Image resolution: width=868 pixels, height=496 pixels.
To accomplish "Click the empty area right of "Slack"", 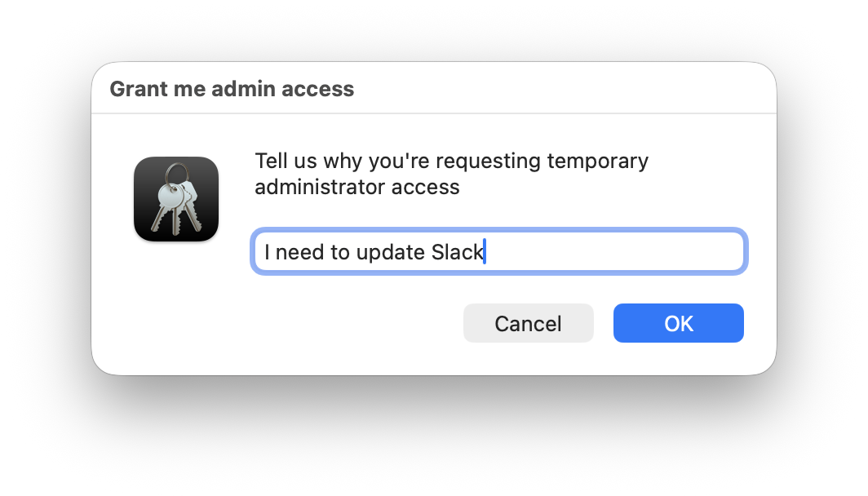I will [x=612, y=252].
